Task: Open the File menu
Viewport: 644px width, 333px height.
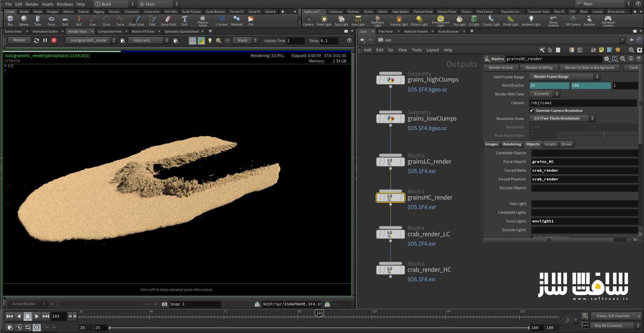Action: click(x=9, y=4)
